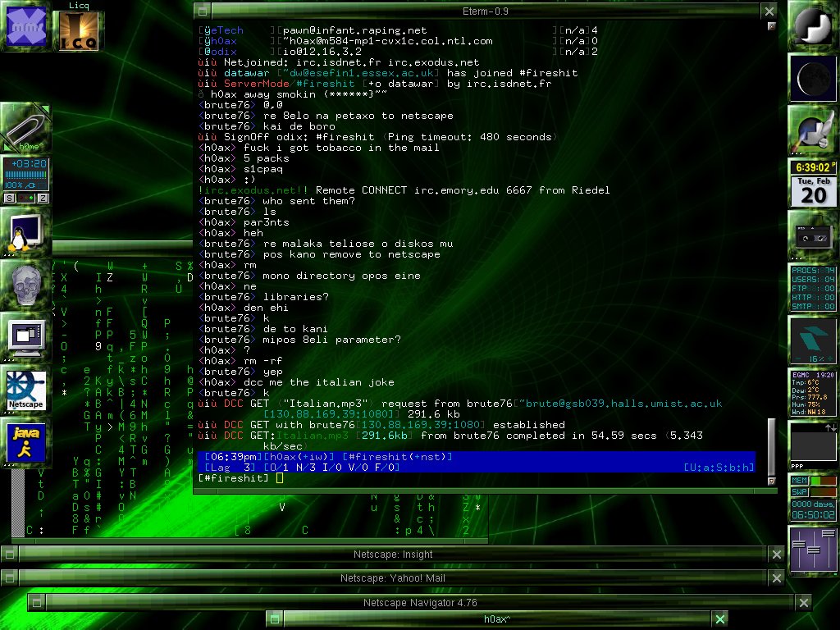The image size is (840, 630).
Task: Open the Tue Feb 20 calendar applet
Action: click(x=813, y=191)
